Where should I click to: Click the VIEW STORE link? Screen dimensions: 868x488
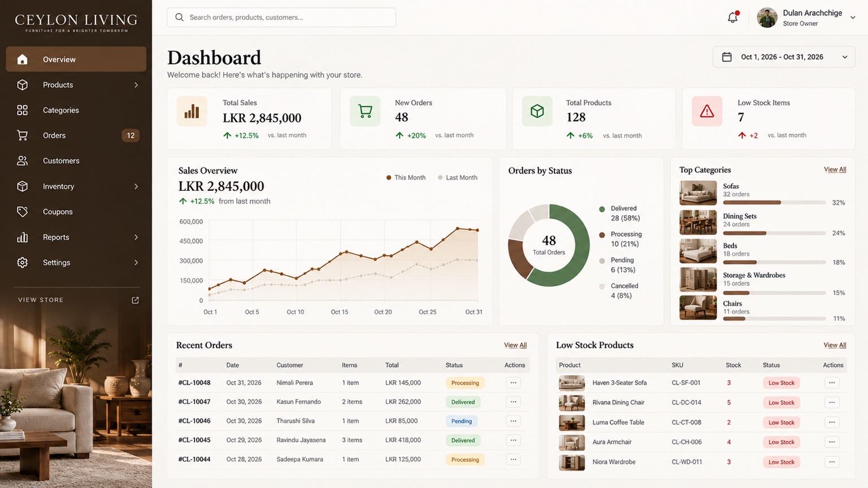click(x=41, y=300)
